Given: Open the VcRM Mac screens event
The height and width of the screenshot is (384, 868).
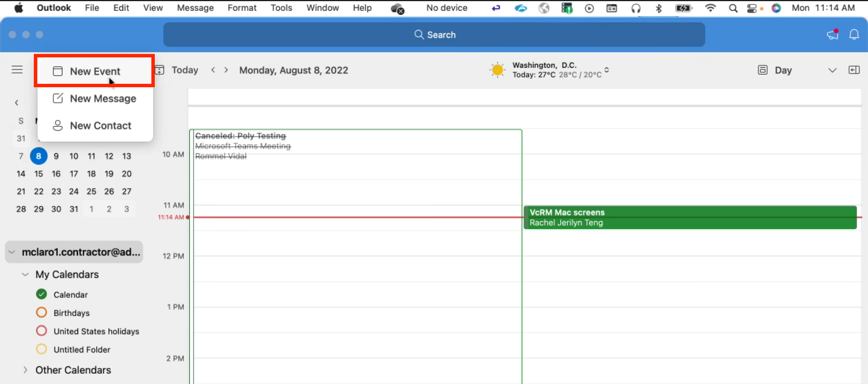Looking at the screenshot, I should (x=690, y=218).
